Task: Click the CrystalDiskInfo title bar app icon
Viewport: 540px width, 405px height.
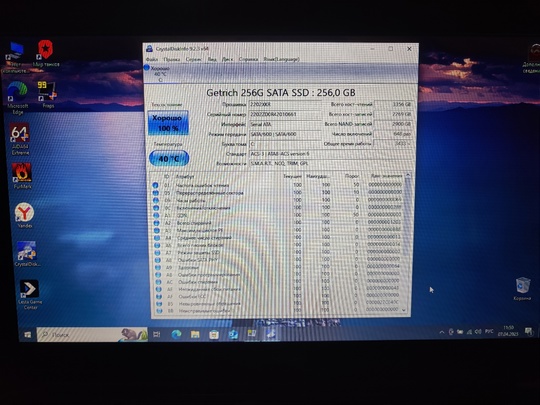Action: [149, 49]
